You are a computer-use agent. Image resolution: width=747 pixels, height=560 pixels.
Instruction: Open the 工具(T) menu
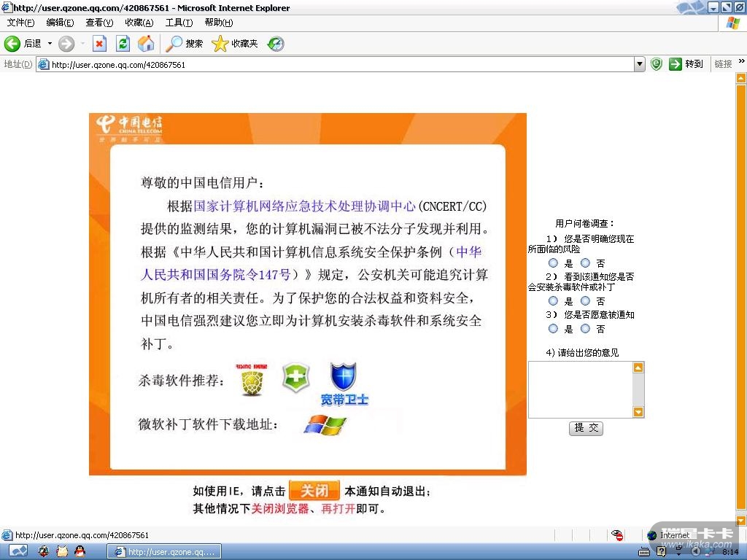(x=179, y=23)
